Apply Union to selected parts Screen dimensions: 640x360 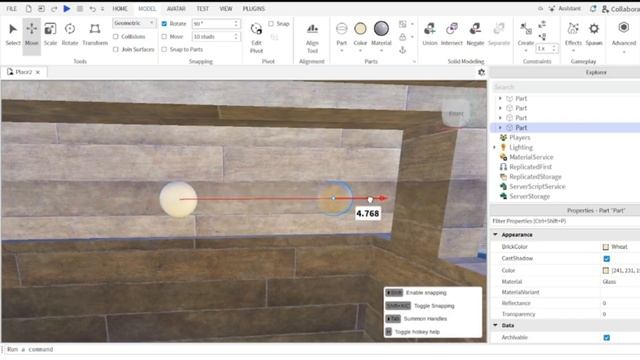point(430,34)
